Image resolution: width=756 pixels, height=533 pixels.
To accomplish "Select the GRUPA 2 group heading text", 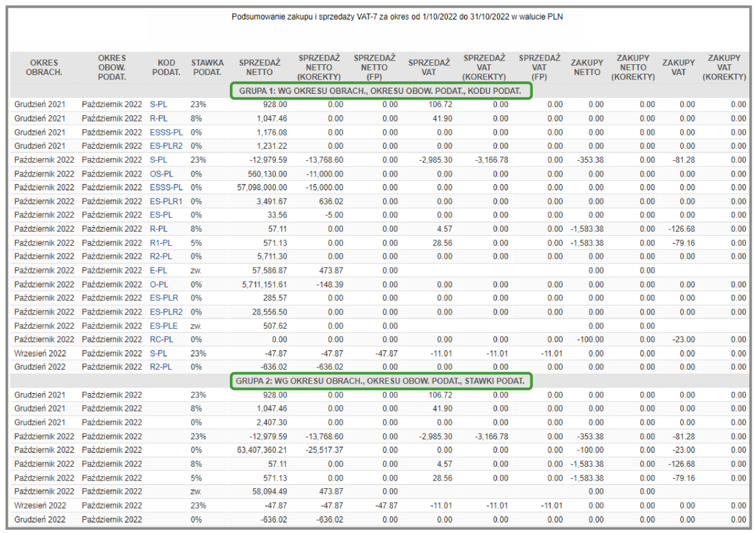I will tap(380, 381).
